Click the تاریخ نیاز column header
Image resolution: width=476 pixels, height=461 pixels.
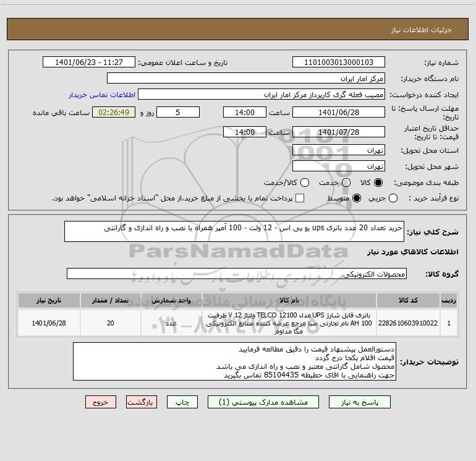point(49,300)
